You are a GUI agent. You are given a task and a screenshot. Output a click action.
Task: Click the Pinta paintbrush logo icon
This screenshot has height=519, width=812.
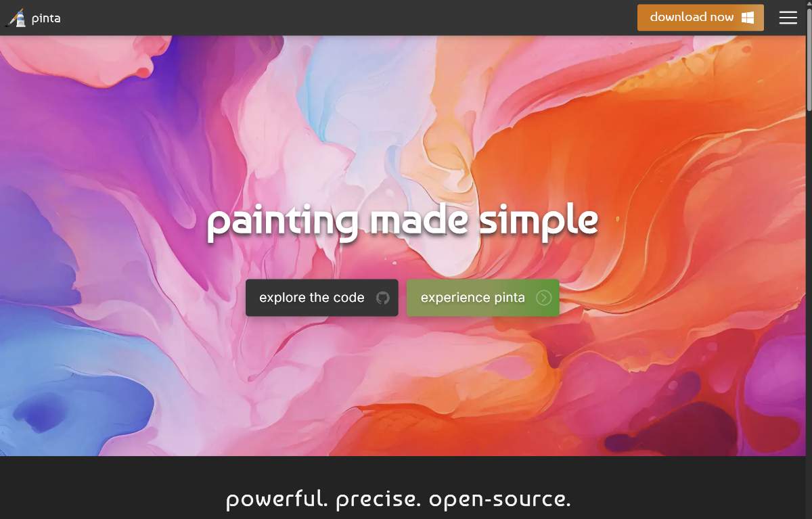point(16,18)
